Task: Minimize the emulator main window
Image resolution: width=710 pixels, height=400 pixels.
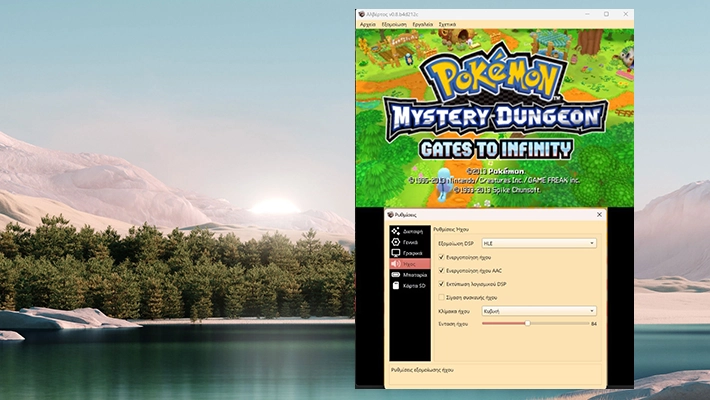Action: (x=587, y=14)
